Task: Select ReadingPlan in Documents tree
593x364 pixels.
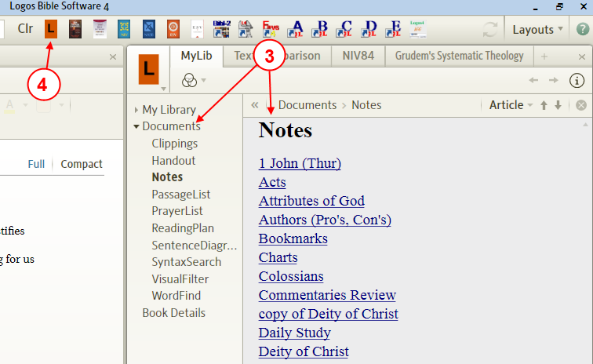Action: (x=183, y=228)
